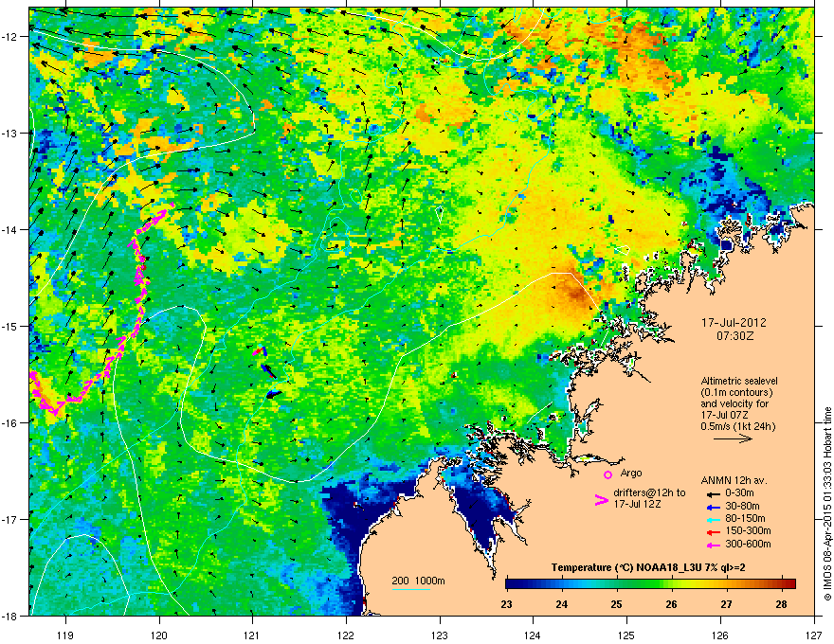The image size is (834, 644).
Task: Click the magenta Argo circle marker
Action: (x=607, y=475)
